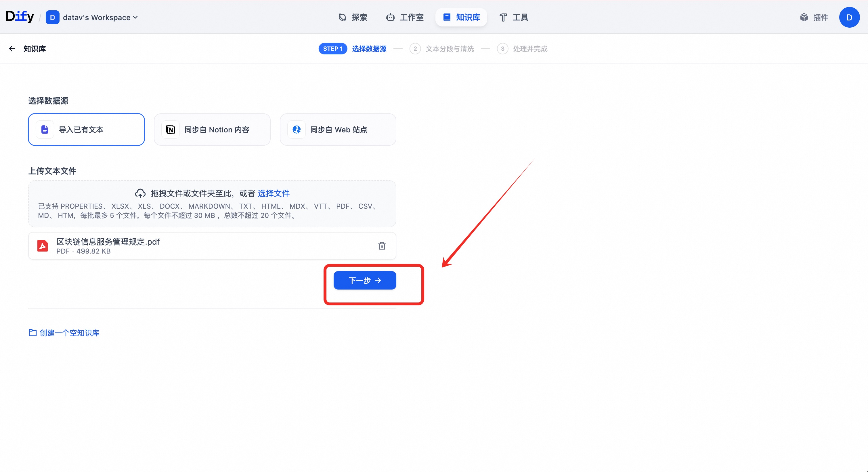Switch to the 探索 tab
868x472 pixels.
353,17
